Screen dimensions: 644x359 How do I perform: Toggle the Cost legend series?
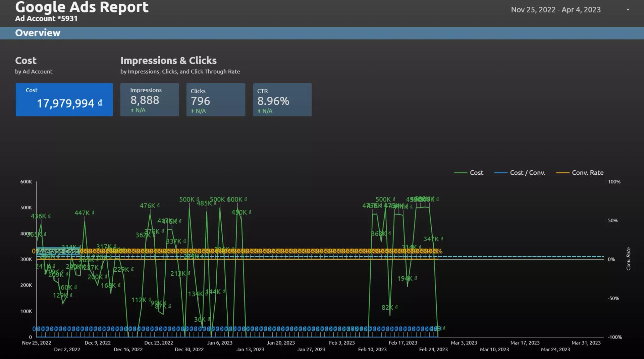476,173
